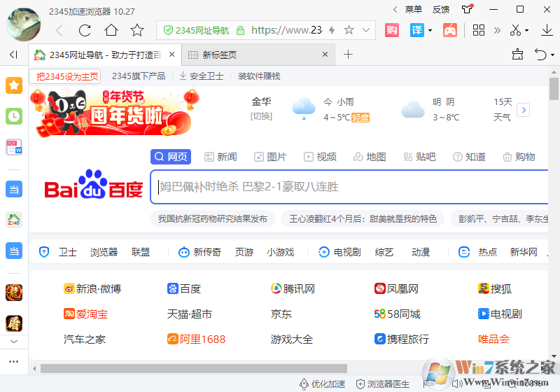Open sidebar favorites star icon
Viewport: 560px width, 392px height.
click(x=14, y=85)
